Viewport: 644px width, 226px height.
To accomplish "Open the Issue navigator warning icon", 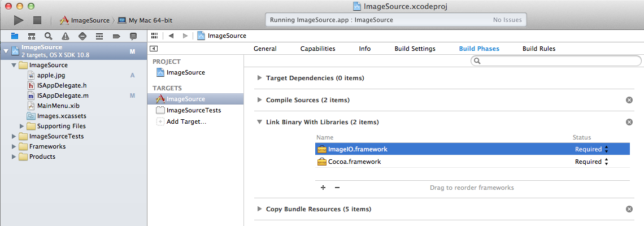I will [66, 36].
